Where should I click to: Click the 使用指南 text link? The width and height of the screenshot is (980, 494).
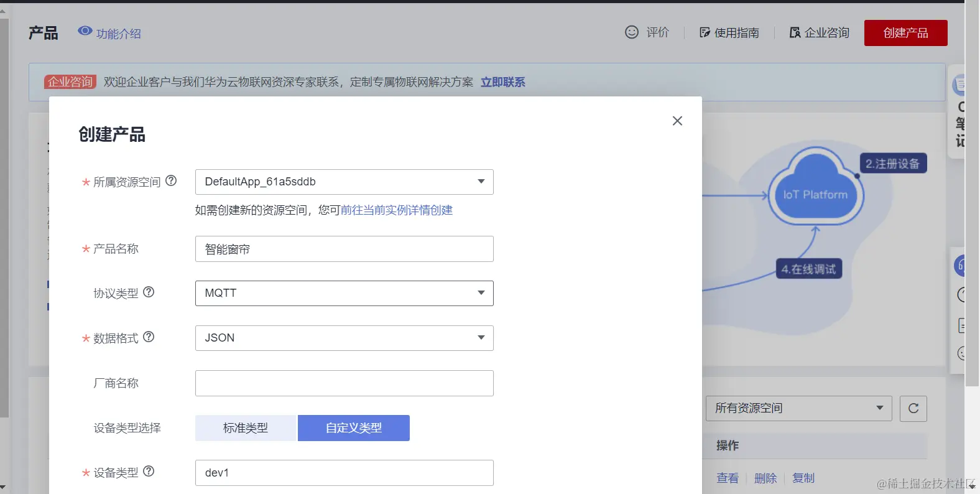click(x=737, y=33)
